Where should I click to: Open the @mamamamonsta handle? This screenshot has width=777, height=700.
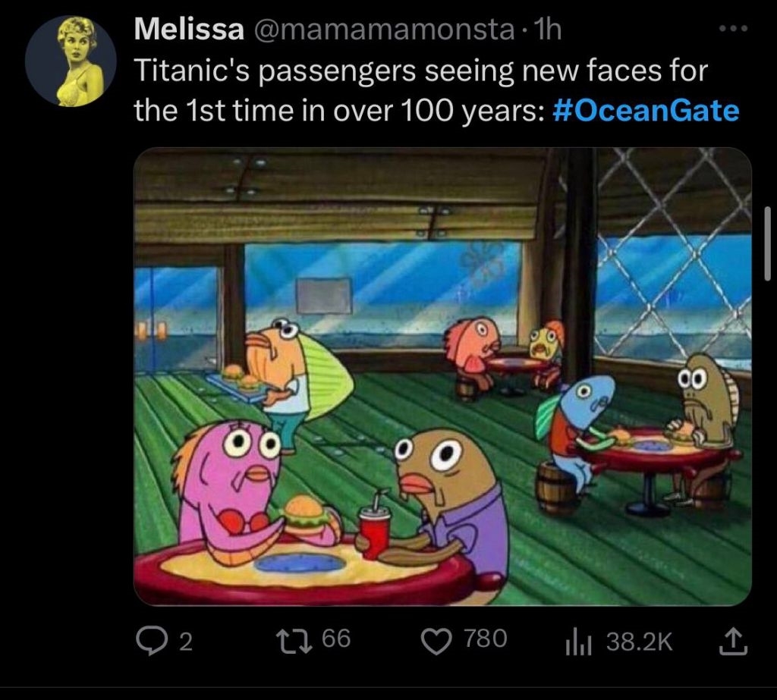coord(382,30)
